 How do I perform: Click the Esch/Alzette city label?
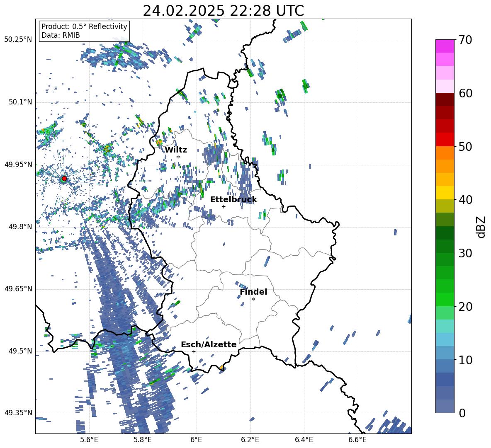pos(209,344)
